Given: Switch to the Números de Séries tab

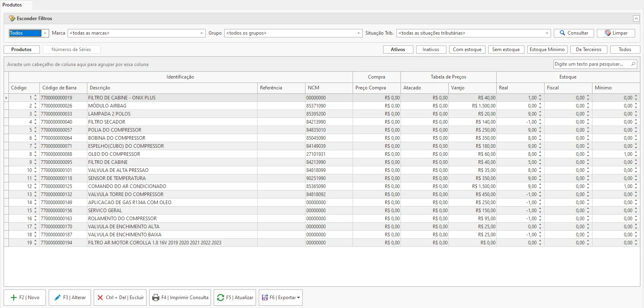Looking at the screenshot, I should (71, 50).
